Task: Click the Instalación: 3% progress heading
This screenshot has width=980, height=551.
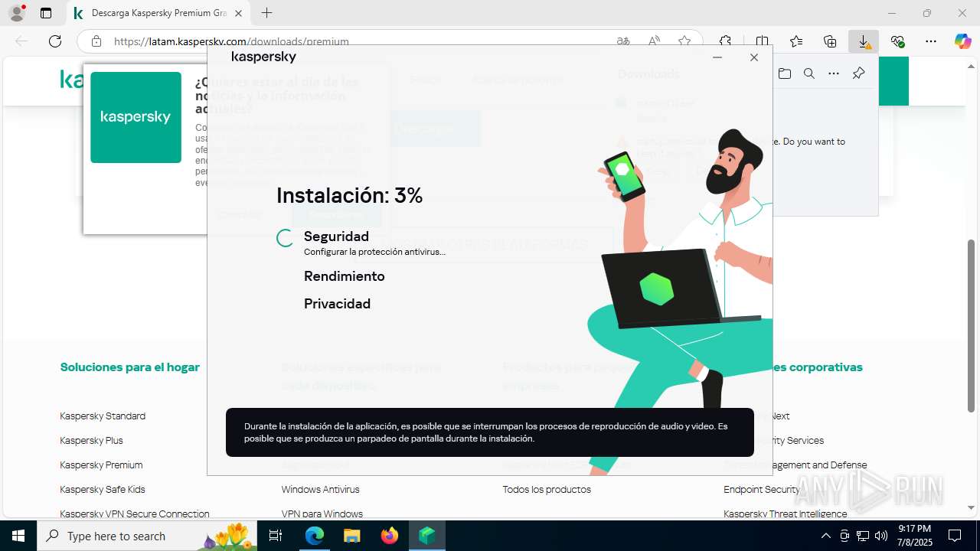Action: pos(350,196)
